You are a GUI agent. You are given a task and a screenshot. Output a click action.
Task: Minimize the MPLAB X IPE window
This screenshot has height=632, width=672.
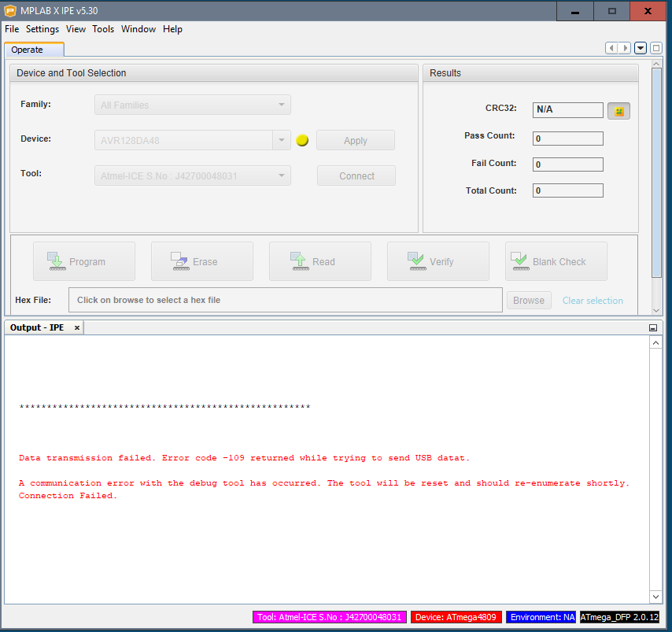pos(575,11)
